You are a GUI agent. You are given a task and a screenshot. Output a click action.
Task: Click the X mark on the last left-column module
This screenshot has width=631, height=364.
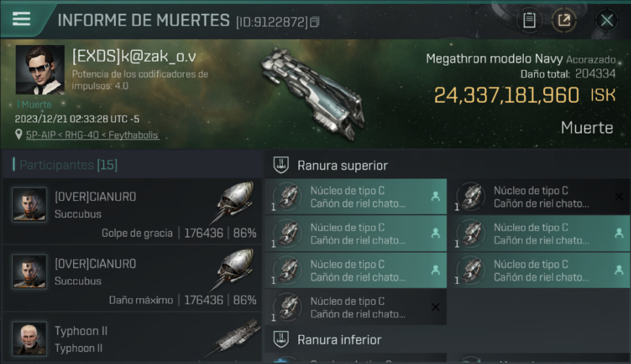pos(435,307)
